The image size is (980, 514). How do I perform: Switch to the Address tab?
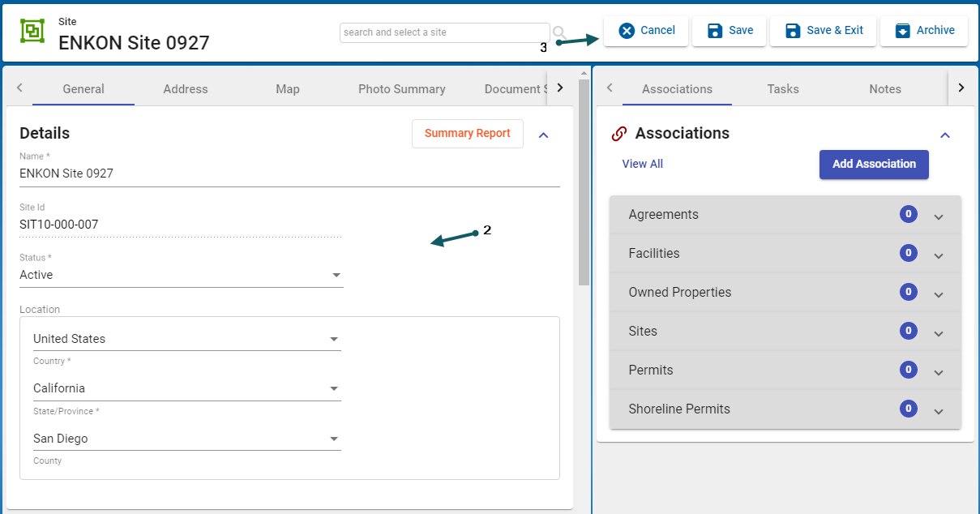[x=186, y=89]
